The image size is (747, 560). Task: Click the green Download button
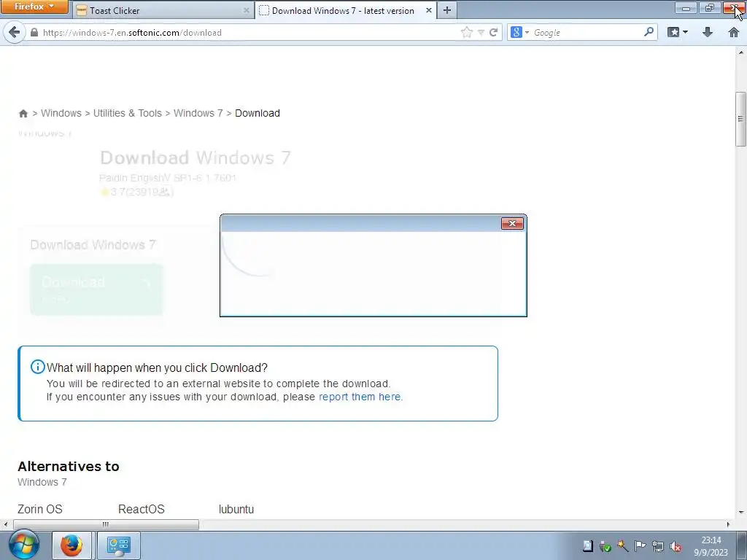pyautogui.click(x=96, y=289)
